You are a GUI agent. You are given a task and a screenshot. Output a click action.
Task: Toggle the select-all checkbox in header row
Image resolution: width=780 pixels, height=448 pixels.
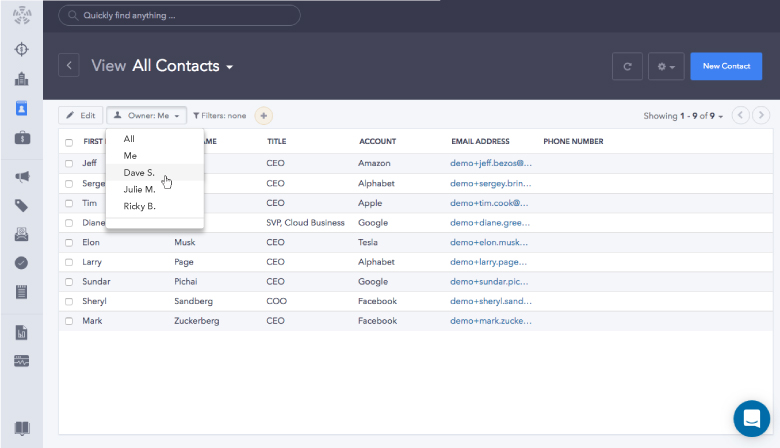[x=69, y=142]
